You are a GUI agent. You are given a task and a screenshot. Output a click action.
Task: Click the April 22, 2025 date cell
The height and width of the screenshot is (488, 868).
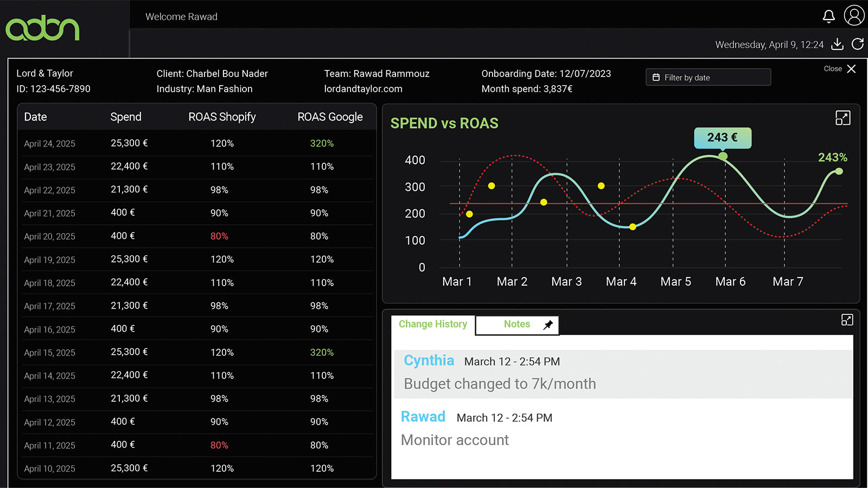tap(49, 190)
